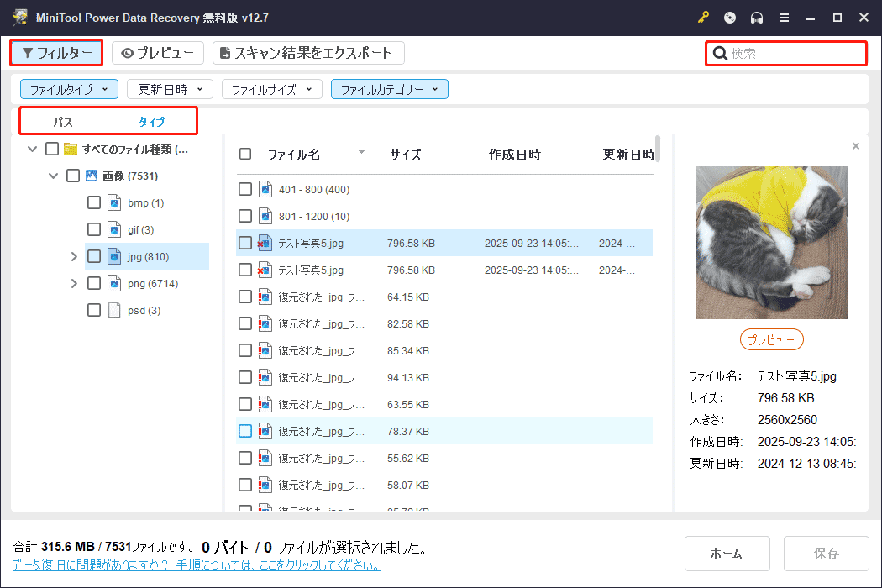Open the hamburger menu

(784, 17)
